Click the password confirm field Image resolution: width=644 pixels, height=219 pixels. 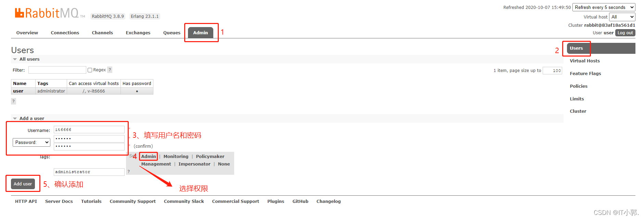click(89, 146)
